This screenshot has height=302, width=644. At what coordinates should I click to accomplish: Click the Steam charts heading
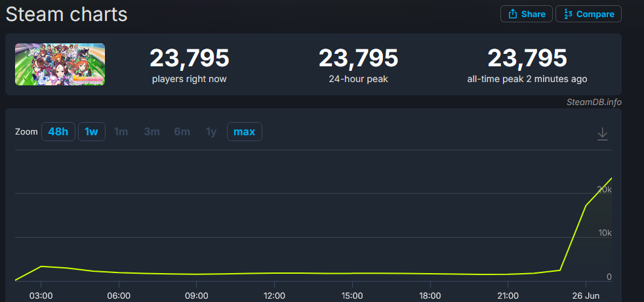coord(66,14)
